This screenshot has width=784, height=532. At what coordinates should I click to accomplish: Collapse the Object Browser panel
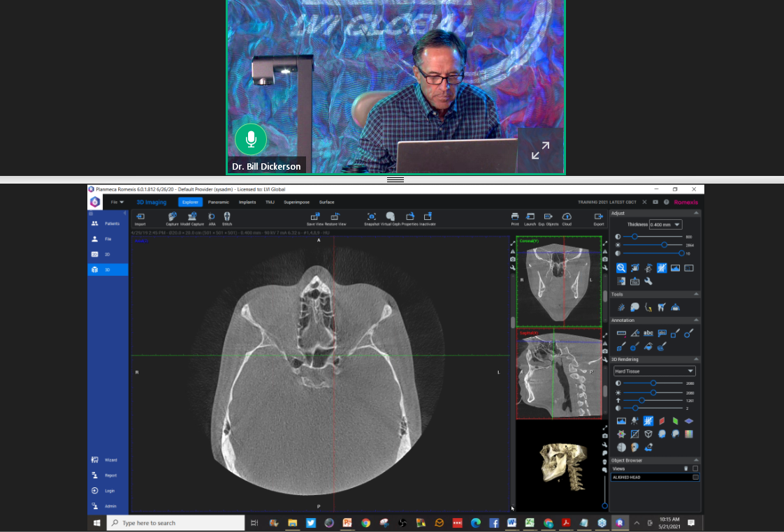point(696,460)
